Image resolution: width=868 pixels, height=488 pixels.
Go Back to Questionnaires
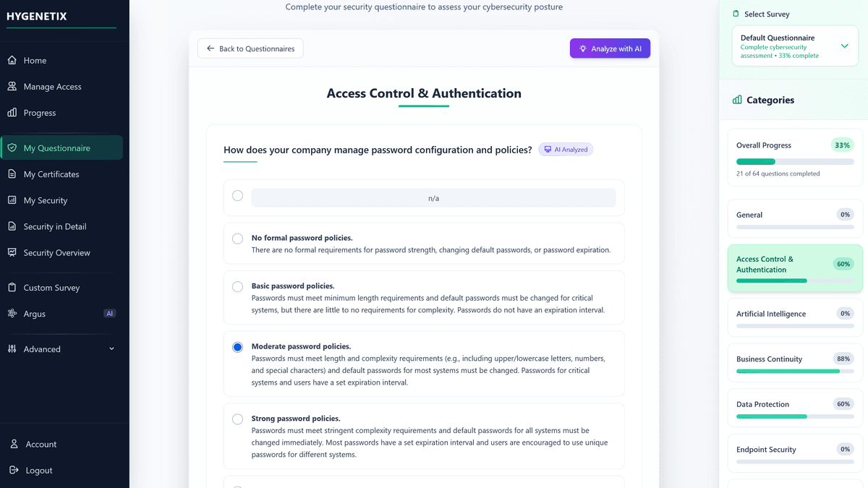click(x=250, y=48)
